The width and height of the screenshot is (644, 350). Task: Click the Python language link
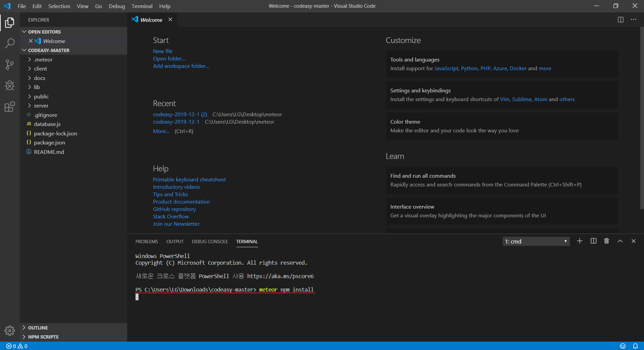point(469,68)
